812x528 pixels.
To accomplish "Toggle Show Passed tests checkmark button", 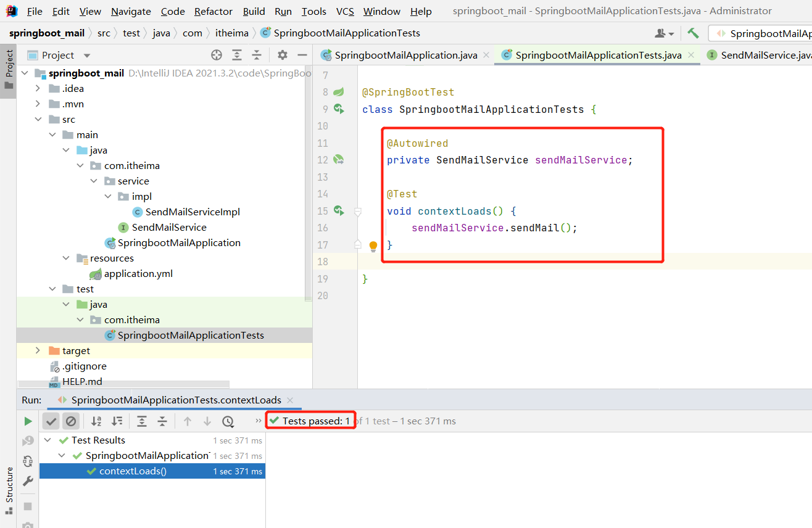I will (x=51, y=421).
